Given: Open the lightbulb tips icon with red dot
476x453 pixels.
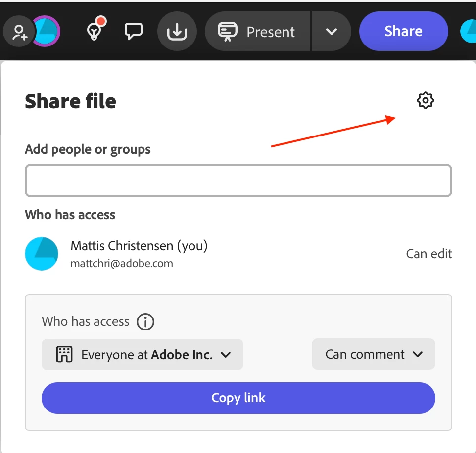Looking at the screenshot, I should [96, 29].
